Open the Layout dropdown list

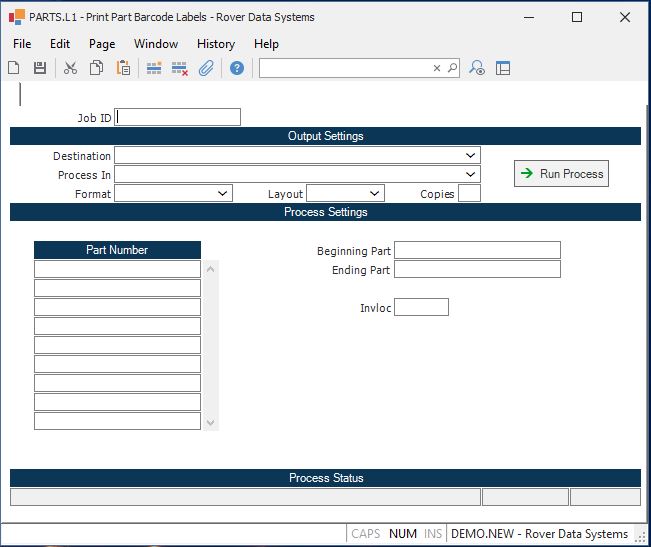[x=374, y=194]
